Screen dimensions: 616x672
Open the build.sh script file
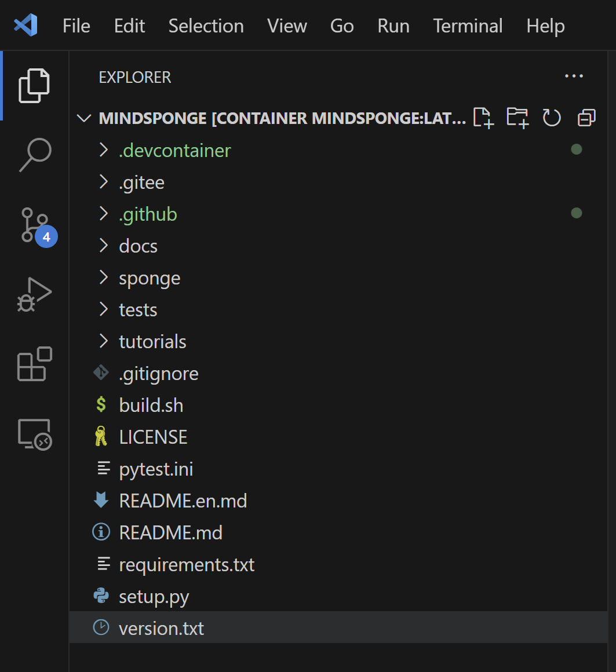pos(151,406)
